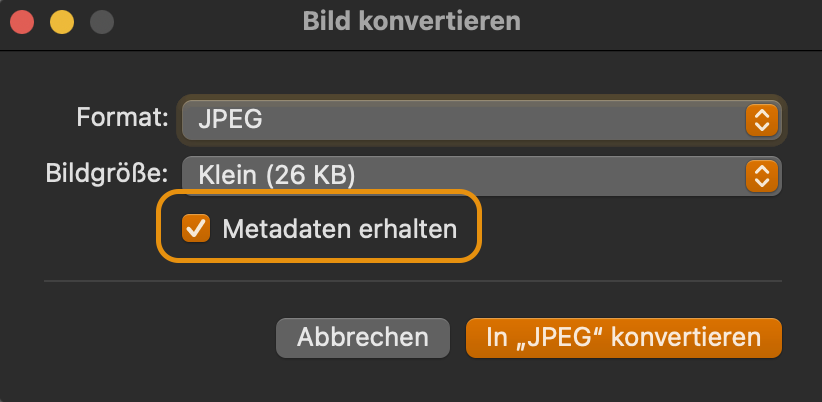822x402 pixels.
Task: Click the "Bildgröße:" label
Action: coord(107,173)
